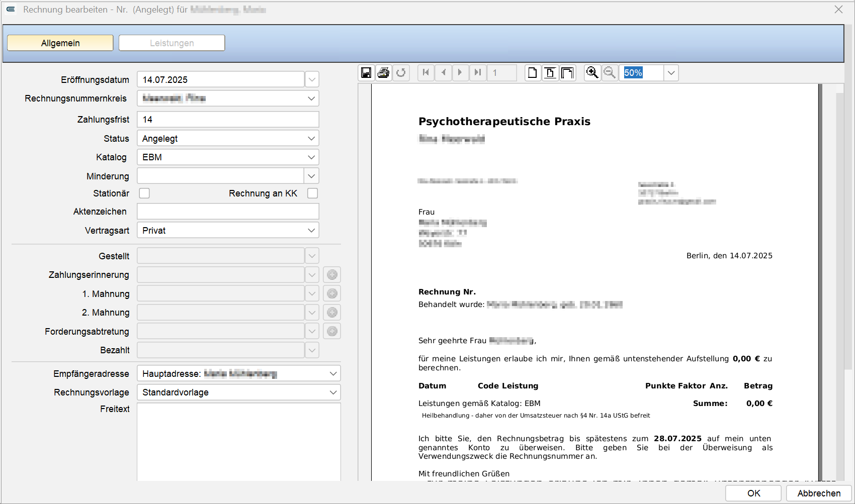
Task: Zoom in on the invoice preview
Action: coord(592,73)
